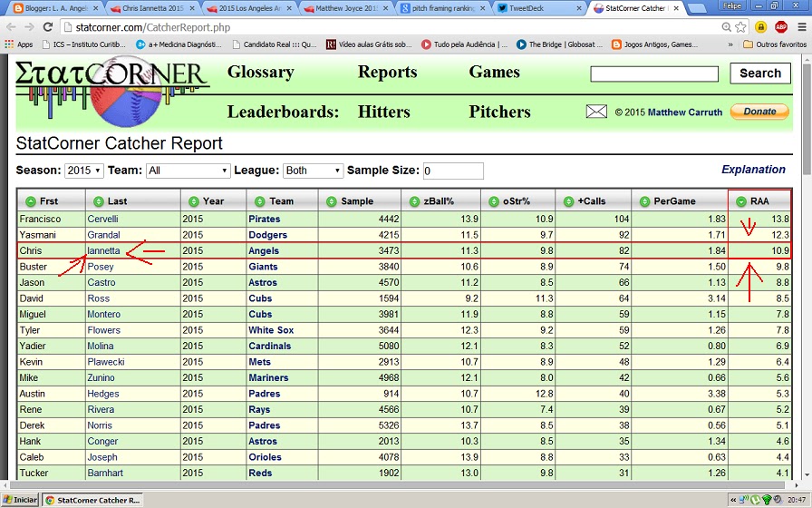Screen dimensions: 812x508
Task: Click the Iniciar start button
Action: pos(21,500)
